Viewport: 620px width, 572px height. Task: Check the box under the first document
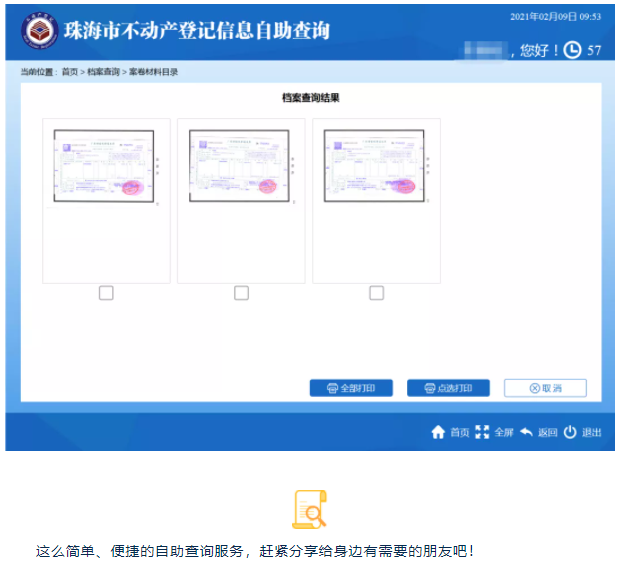(106, 293)
